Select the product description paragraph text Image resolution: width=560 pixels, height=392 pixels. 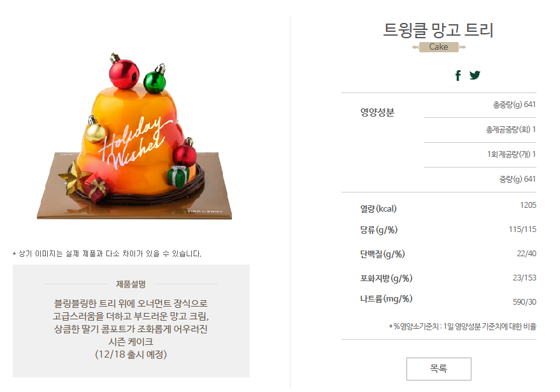click(131, 329)
